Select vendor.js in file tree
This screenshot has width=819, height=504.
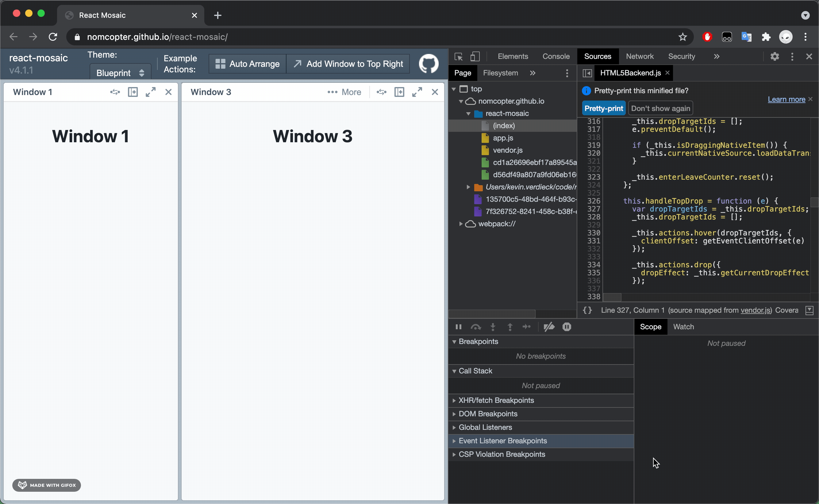point(508,150)
